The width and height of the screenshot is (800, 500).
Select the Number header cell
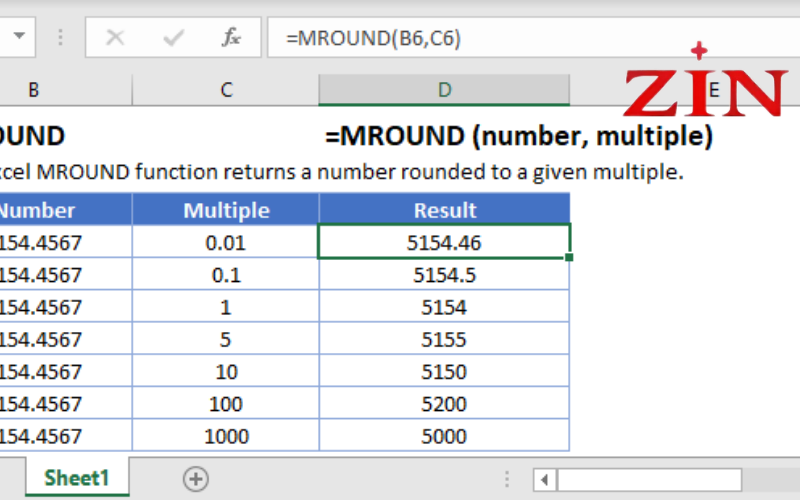(x=66, y=210)
